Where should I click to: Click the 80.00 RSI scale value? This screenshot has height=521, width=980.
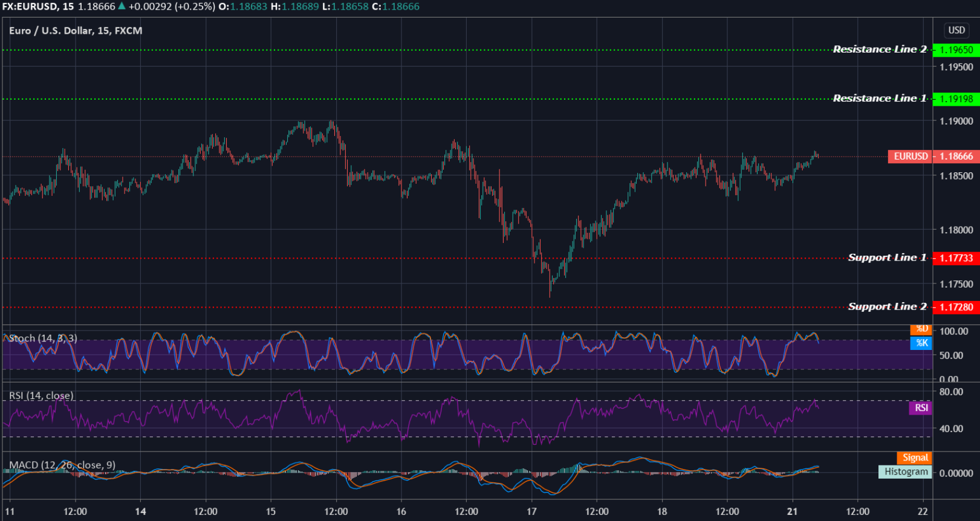pyautogui.click(x=952, y=392)
